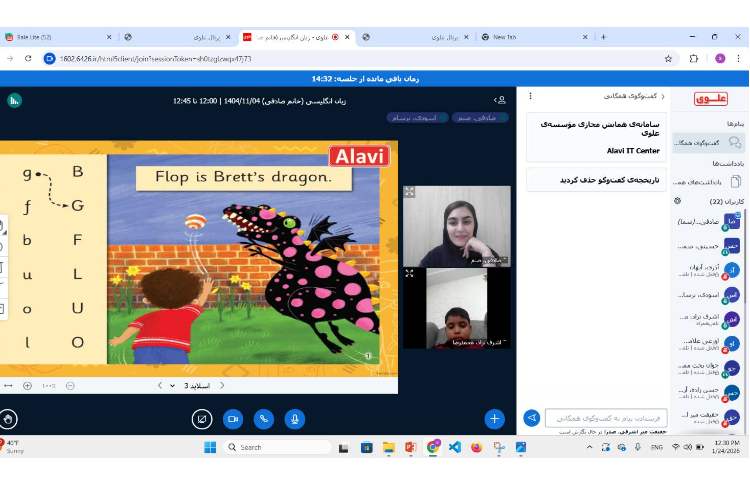Click the 'Alavi IT Center' welcome text

633,151
